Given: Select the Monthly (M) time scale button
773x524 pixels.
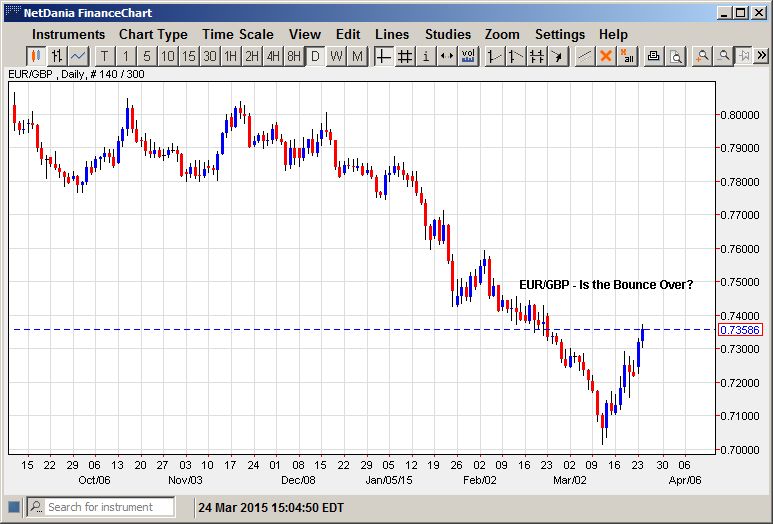Looking at the screenshot, I should tap(357, 56).
